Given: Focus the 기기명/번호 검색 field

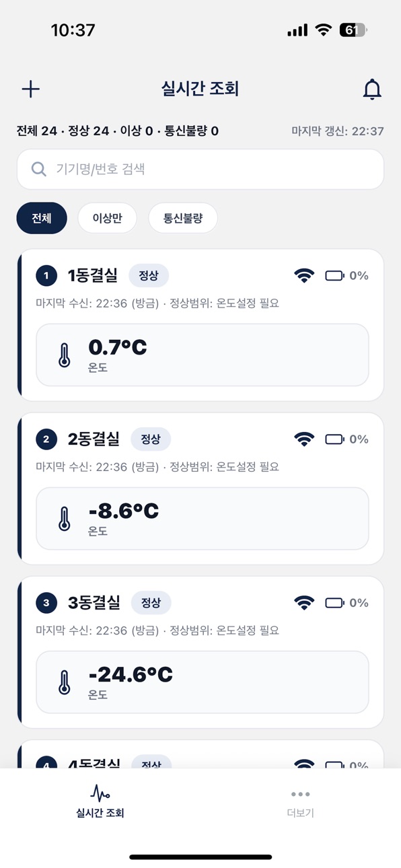Looking at the screenshot, I should 200,169.
